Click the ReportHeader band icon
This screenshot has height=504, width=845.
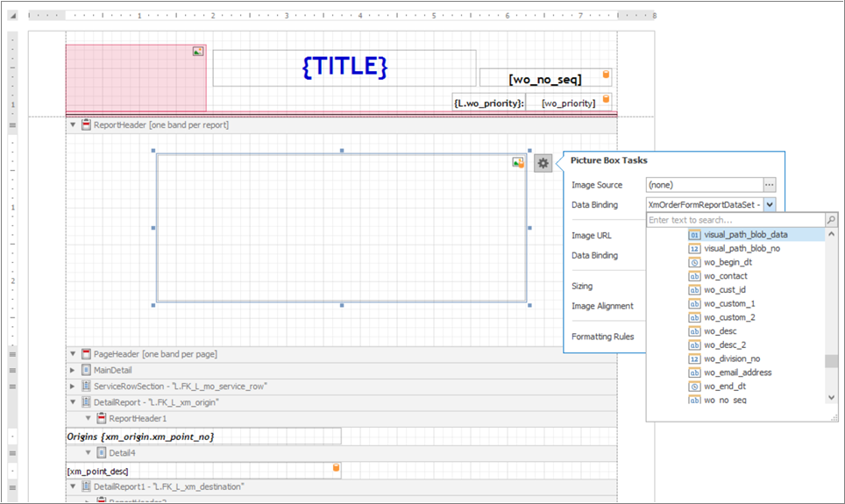(x=86, y=124)
